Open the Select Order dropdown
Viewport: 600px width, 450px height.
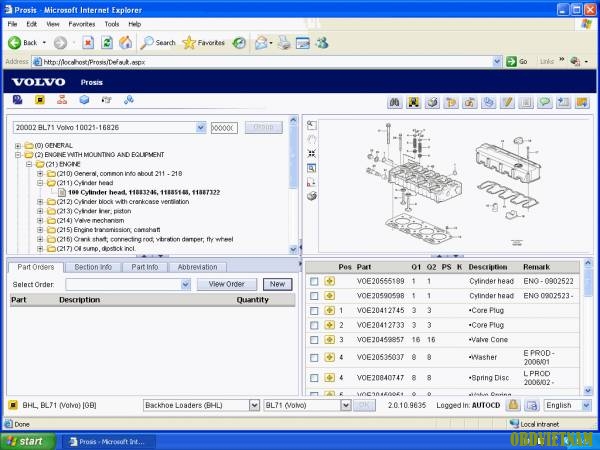tap(185, 284)
